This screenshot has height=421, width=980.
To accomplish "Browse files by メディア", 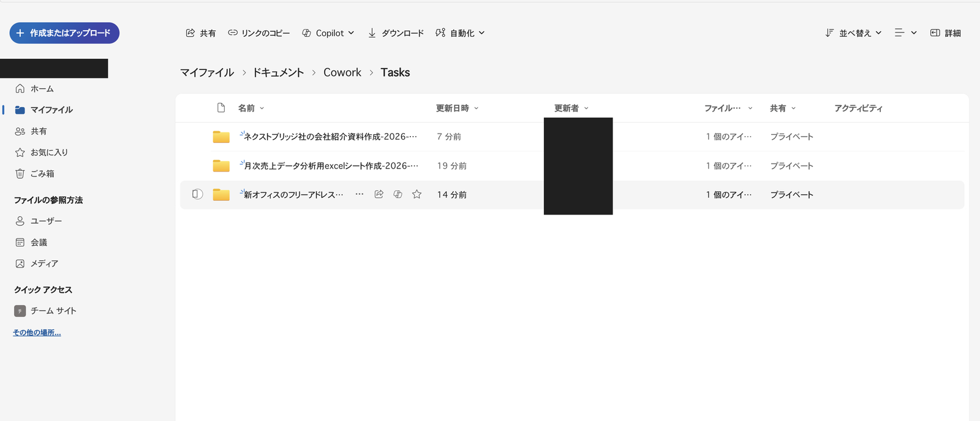I will pyautogui.click(x=37, y=264).
